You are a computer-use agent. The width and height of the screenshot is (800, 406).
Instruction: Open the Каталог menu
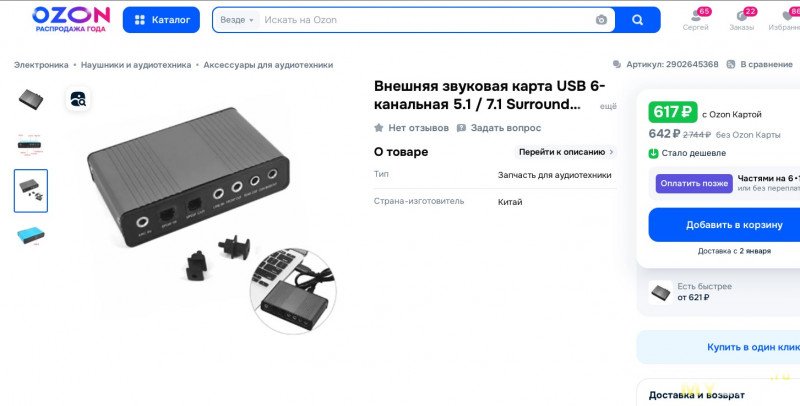click(161, 20)
